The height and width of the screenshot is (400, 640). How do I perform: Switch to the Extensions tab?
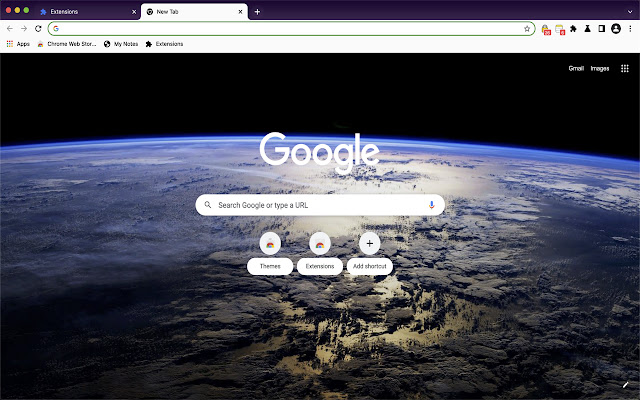pyautogui.click(x=87, y=12)
